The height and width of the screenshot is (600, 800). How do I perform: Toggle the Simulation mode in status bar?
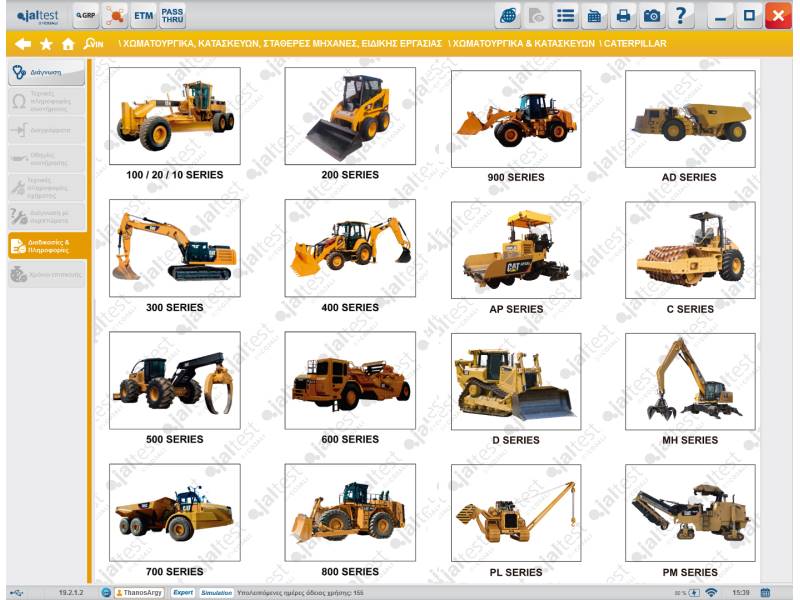(216, 592)
